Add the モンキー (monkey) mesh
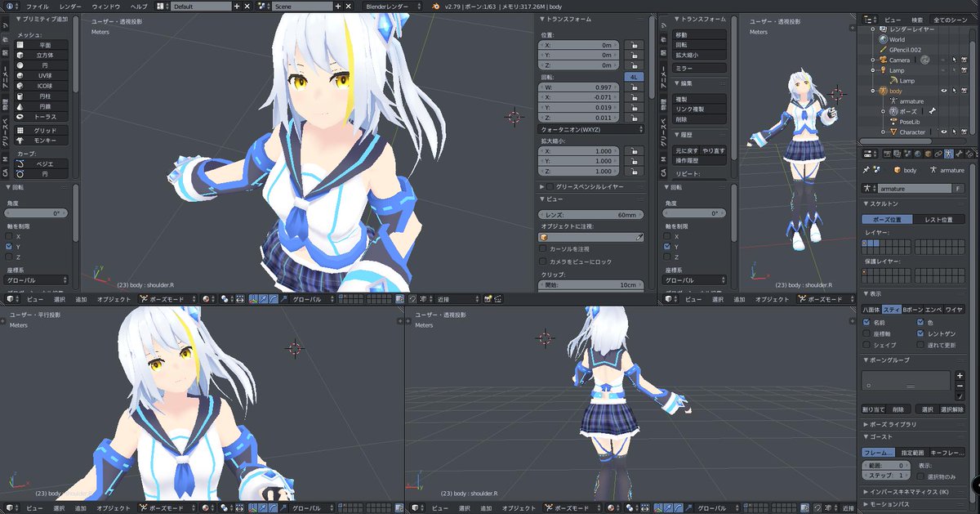The image size is (980, 514). click(x=41, y=140)
